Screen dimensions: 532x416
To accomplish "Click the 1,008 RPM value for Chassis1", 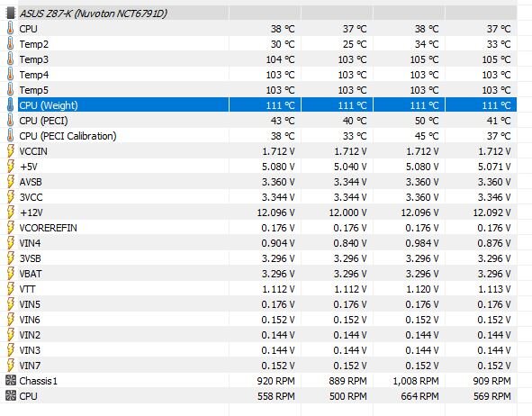I will (416, 381).
